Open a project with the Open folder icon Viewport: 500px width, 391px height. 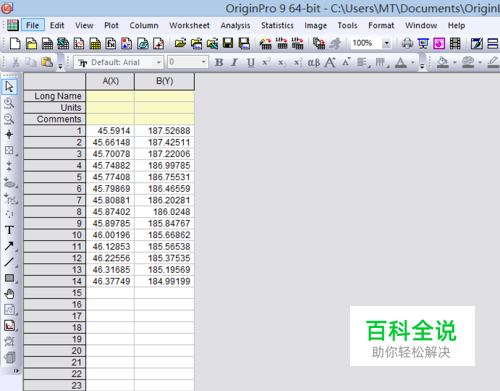point(180,43)
